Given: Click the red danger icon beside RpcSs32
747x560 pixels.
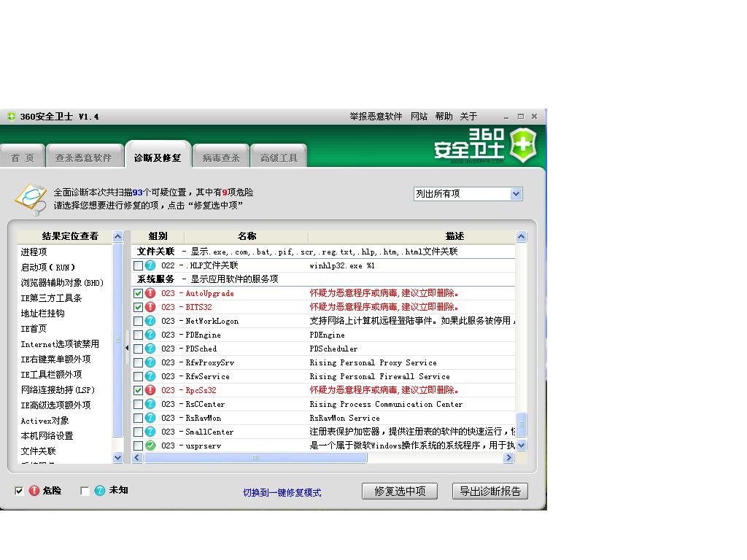Looking at the screenshot, I should click(150, 390).
